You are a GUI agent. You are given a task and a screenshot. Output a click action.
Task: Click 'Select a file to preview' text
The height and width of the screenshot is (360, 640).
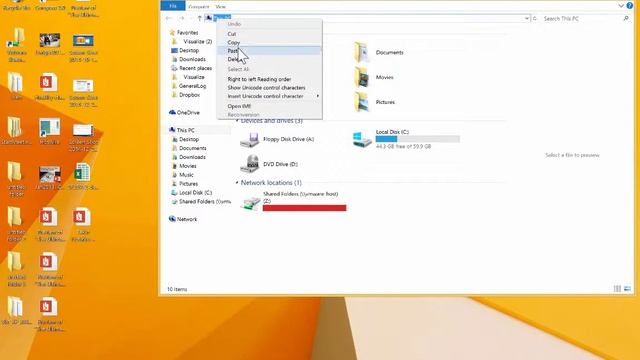(572, 155)
